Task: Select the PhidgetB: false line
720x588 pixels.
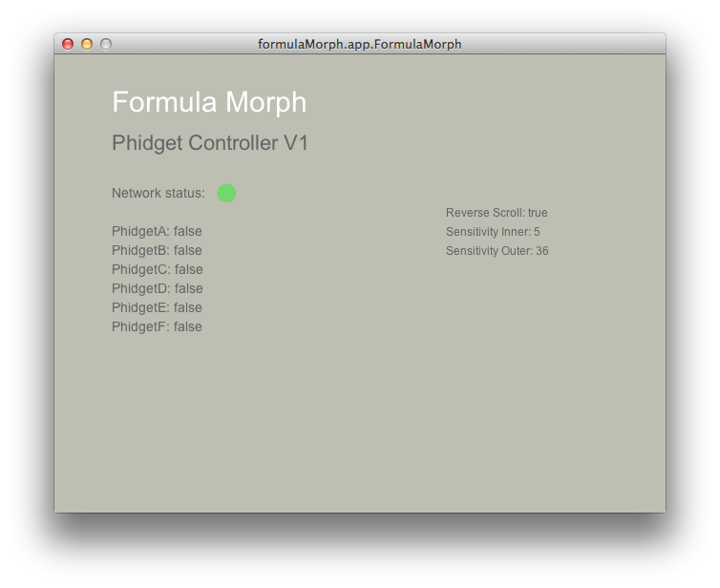Action: coord(157,250)
